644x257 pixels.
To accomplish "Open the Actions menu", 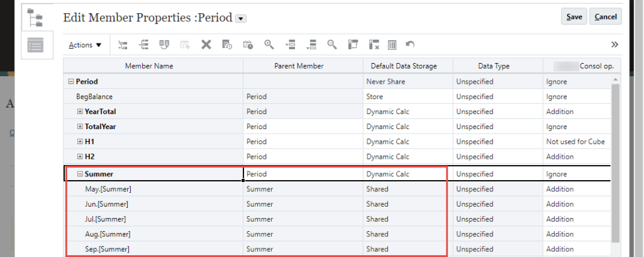I will 85,45.
